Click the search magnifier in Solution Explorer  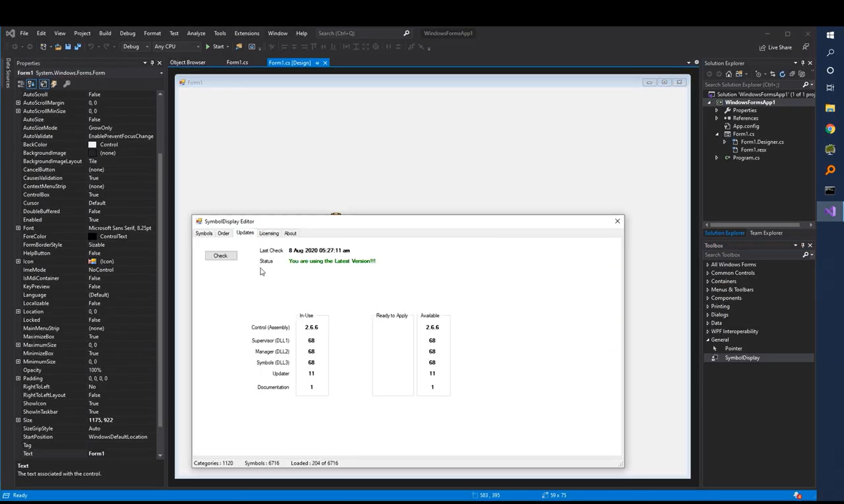point(805,85)
